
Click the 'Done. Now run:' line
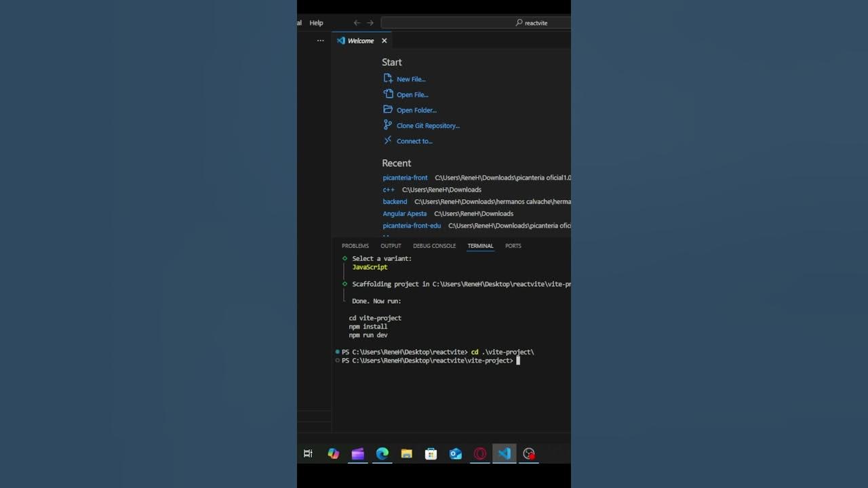[x=376, y=301]
